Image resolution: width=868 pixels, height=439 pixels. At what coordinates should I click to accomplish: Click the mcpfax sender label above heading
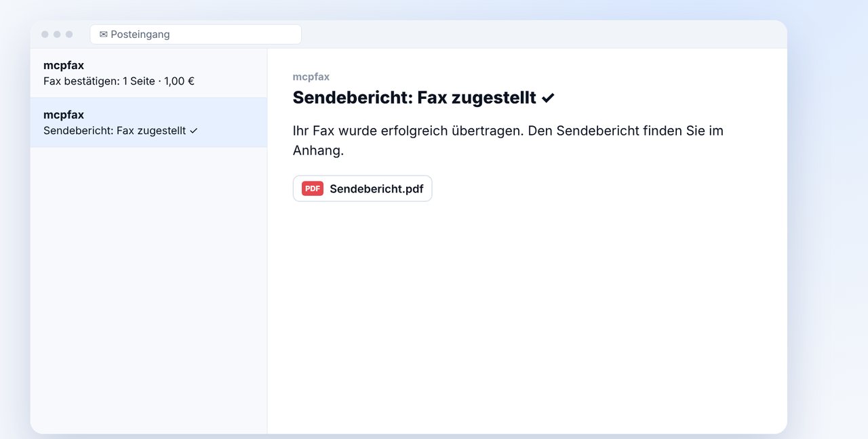(311, 77)
